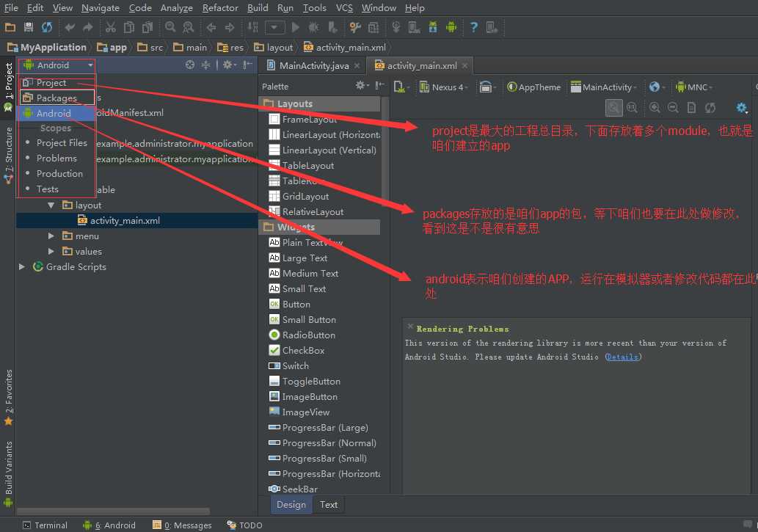Open the Terminal tool window
This screenshot has width=758, height=532.
coord(45,525)
